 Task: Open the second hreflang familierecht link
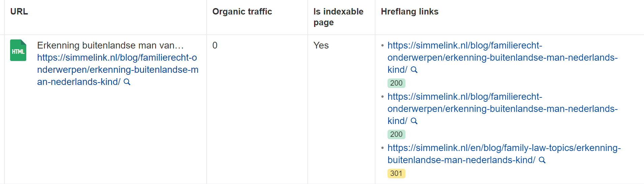[502, 109]
